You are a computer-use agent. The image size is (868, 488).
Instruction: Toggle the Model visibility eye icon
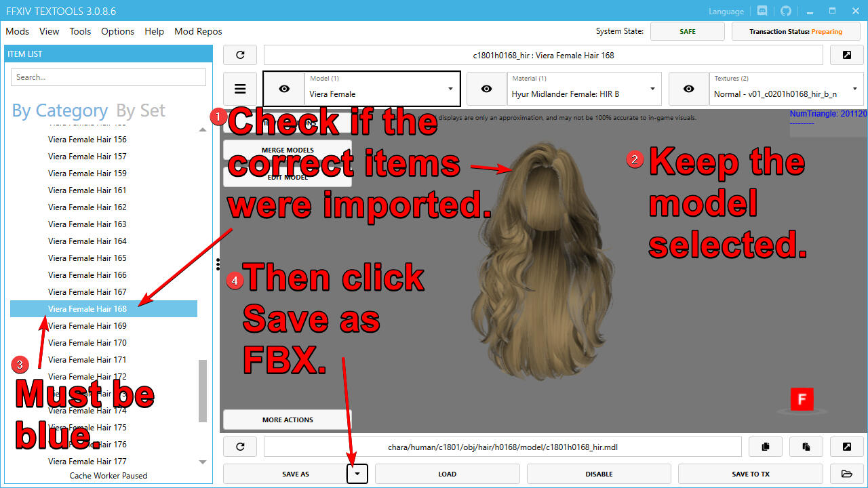click(x=284, y=89)
